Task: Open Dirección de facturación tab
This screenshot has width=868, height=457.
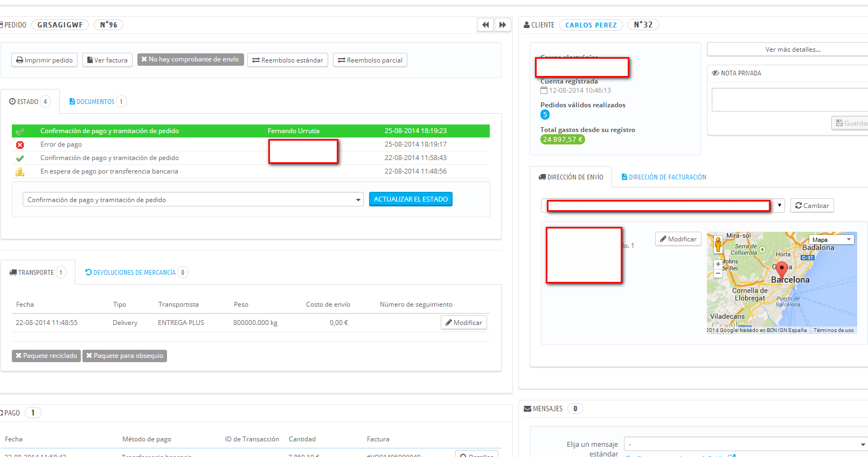Action: click(x=664, y=177)
